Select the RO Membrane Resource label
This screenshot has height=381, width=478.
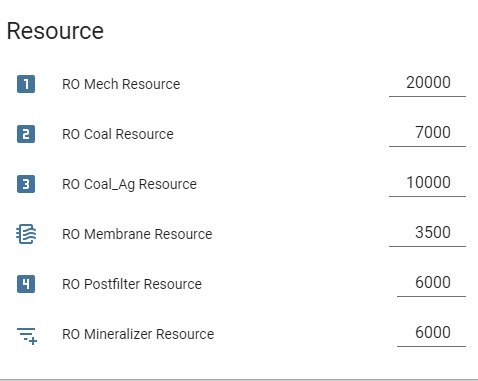(137, 234)
